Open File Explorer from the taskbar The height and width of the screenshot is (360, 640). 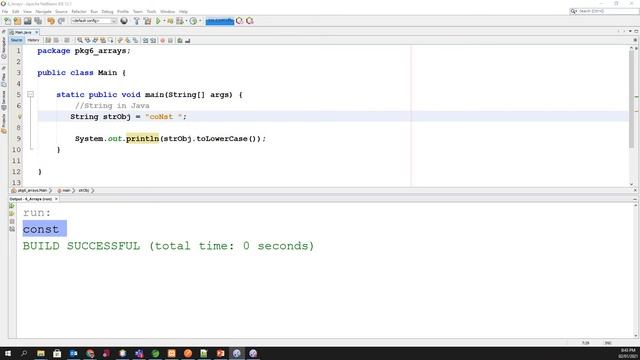click(x=41, y=353)
